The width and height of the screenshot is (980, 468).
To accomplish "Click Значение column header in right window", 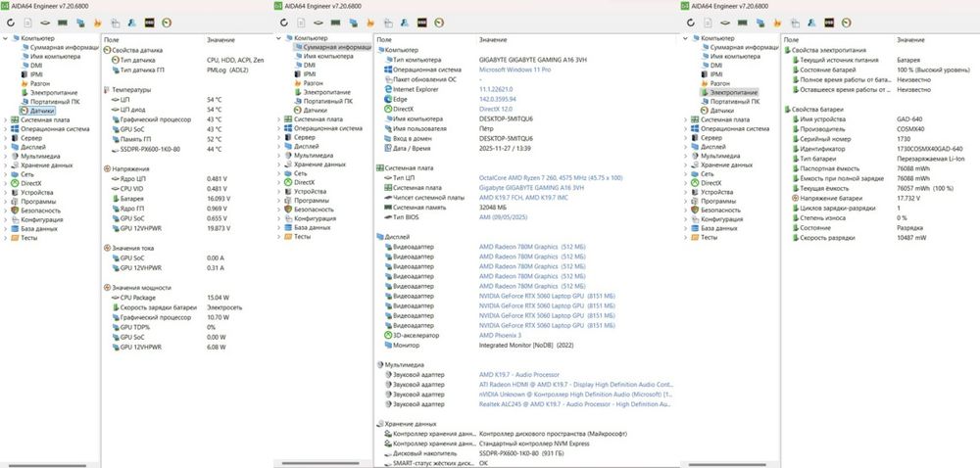I will click(910, 40).
